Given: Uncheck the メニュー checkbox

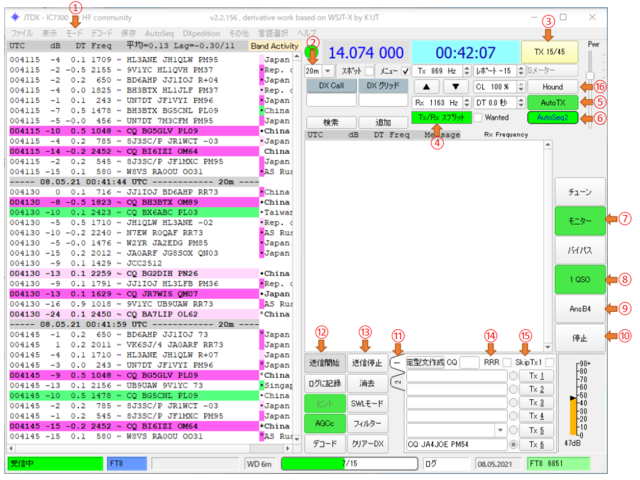Looking at the screenshot, I should tap(405, 71).
